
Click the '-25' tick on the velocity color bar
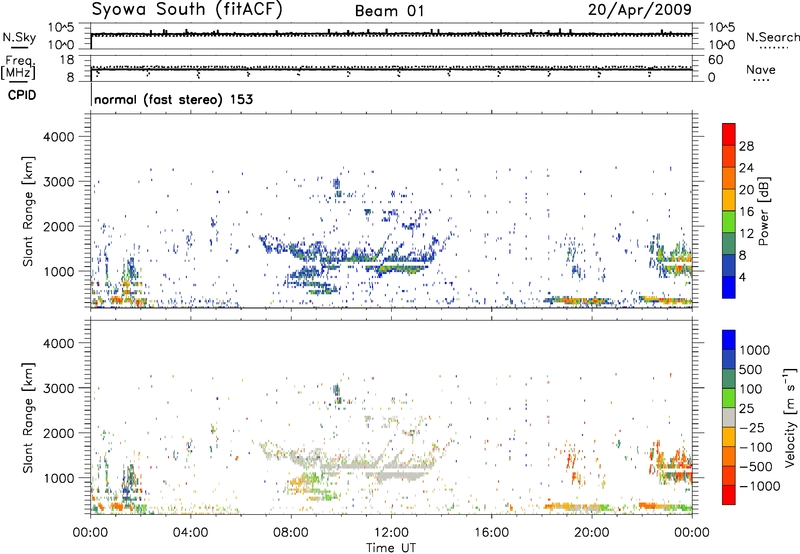[x=752, y=427]
